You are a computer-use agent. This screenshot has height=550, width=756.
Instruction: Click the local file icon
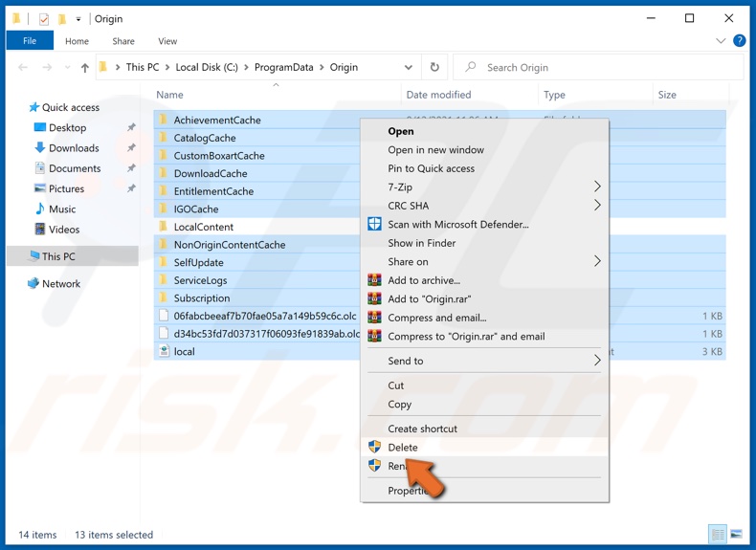(164, 351)
